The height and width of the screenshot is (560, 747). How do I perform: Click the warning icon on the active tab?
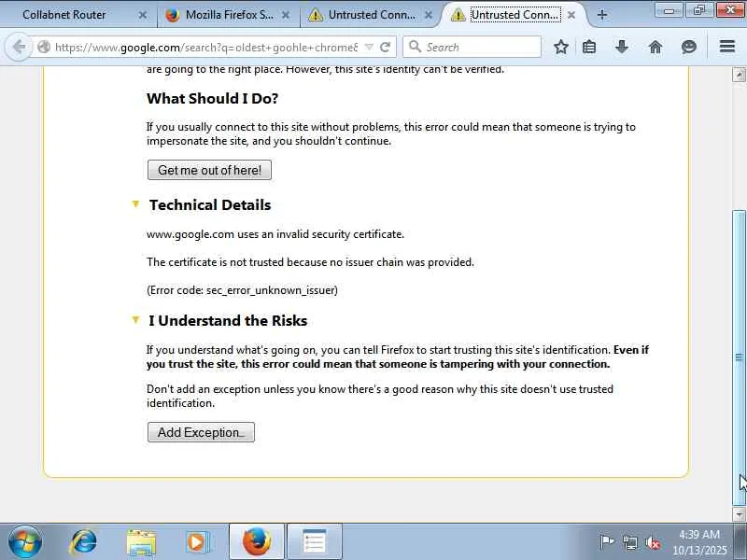(458, 15)
